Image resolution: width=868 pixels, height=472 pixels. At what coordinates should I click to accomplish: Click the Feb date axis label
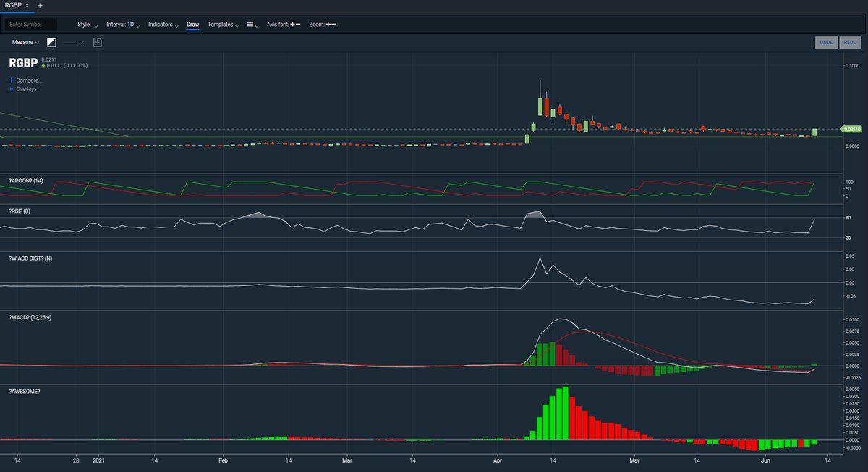[x=223, y=460]
